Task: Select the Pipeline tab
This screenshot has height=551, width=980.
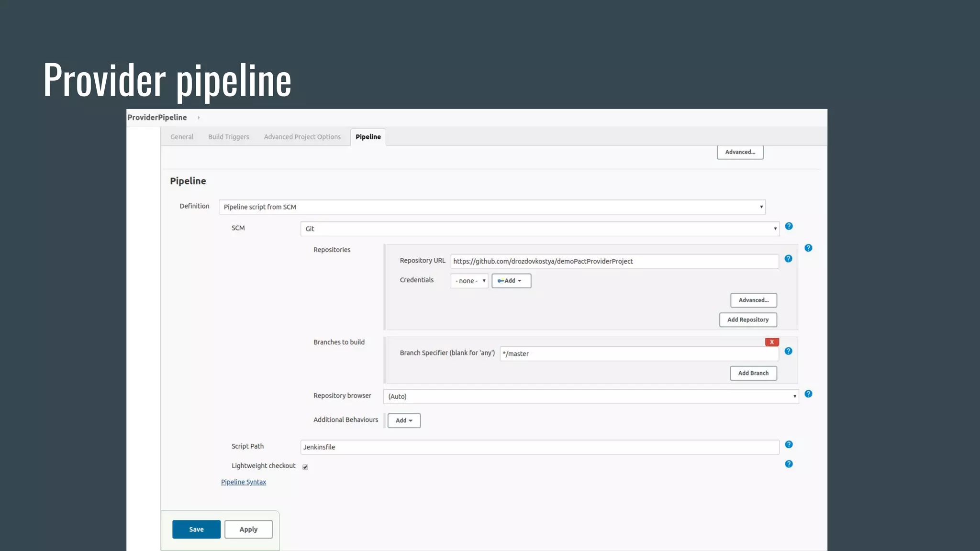Action: [368, 137]
